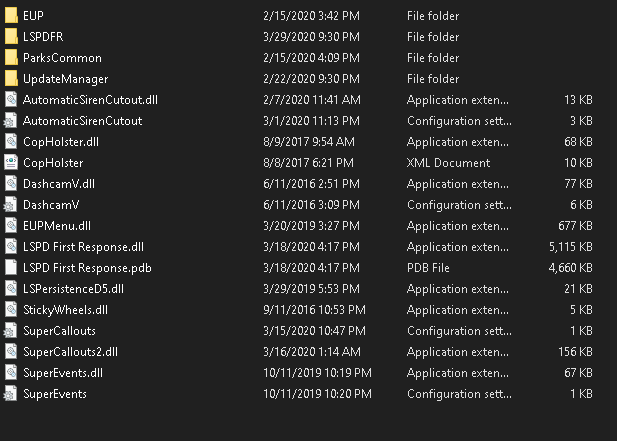Click the UpdateManager folder icon
617x441 pixels.
tap(10, 79)
